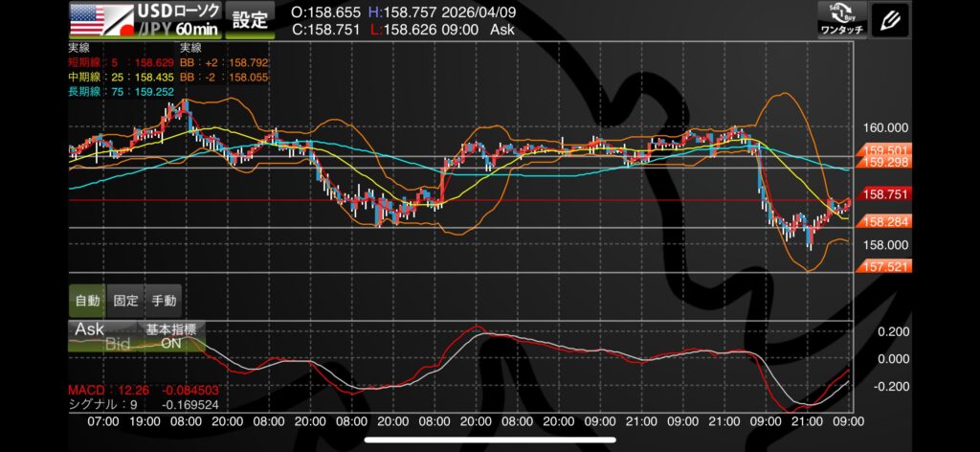Toggle the Ask/Bid price switch
980x452 pixels.
pos(102,335)
